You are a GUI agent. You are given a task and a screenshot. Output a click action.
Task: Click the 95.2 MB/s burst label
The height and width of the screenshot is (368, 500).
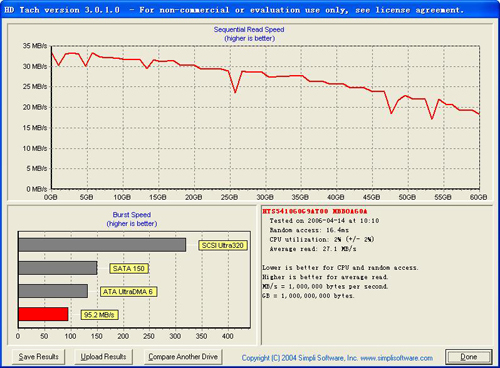point(99,315)
